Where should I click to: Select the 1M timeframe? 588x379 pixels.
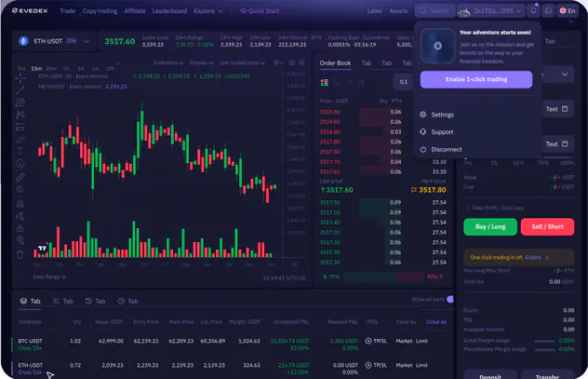point(110,68)
